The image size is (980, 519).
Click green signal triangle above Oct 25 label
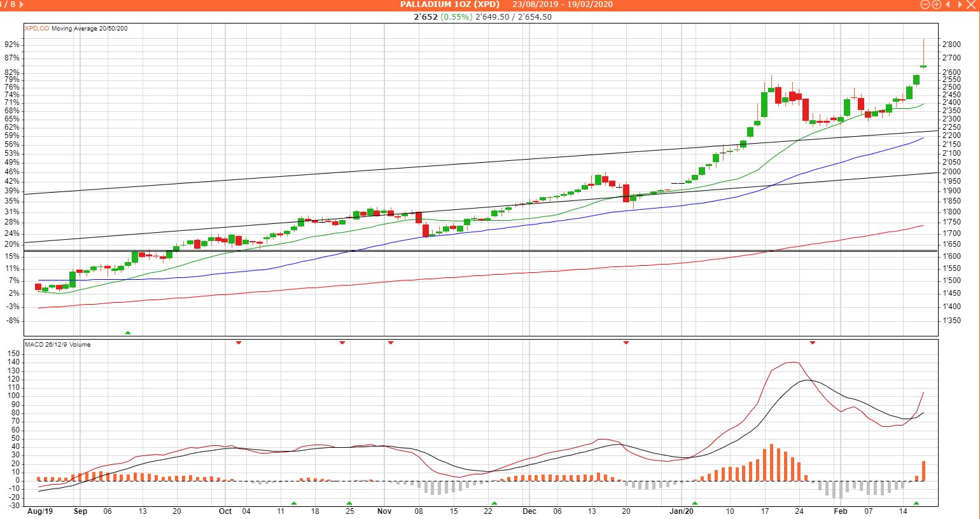(x=349, y=503)
